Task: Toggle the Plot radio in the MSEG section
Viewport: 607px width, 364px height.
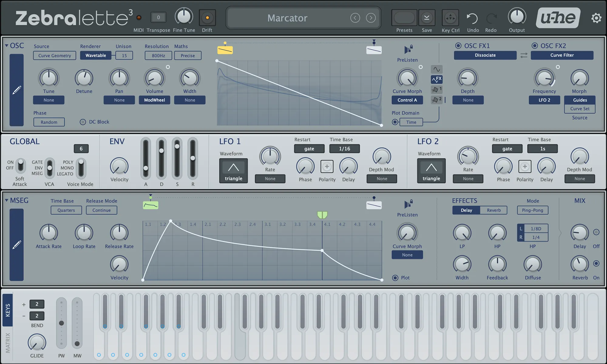Action: 395,278
